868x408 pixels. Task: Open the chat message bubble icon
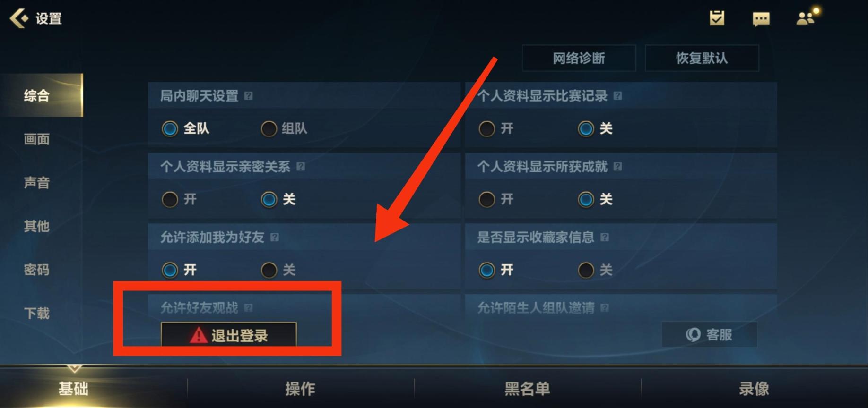[761, 19]
